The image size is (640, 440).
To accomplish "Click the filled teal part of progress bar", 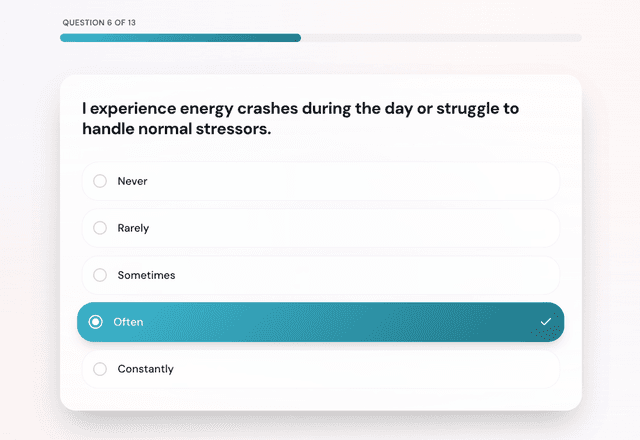I will [180, 38].
